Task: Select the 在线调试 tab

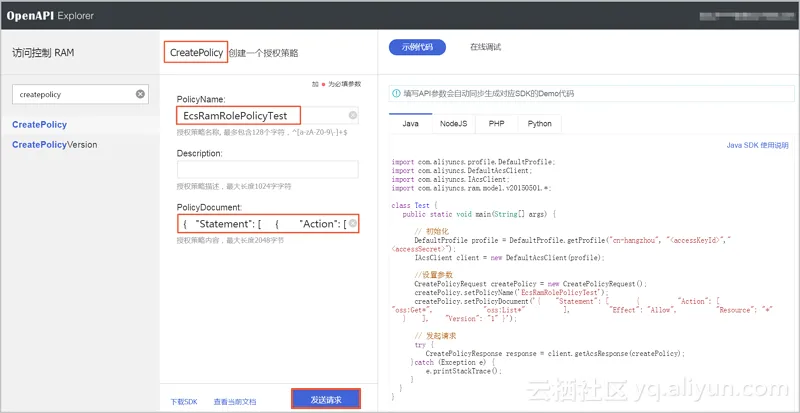Action: point(485,47)
